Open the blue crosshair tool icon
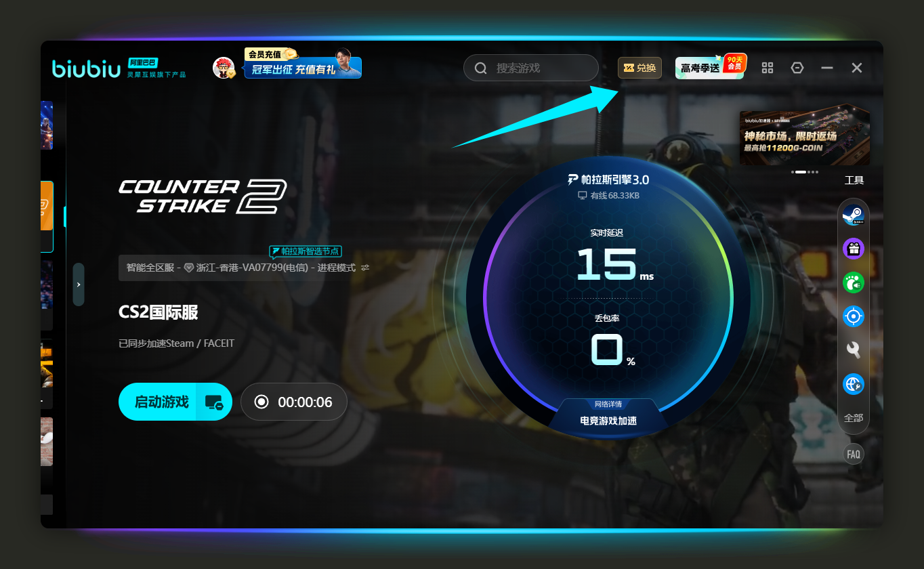The image size is (924, 569). pyautogui.click(x=853, y=316)
